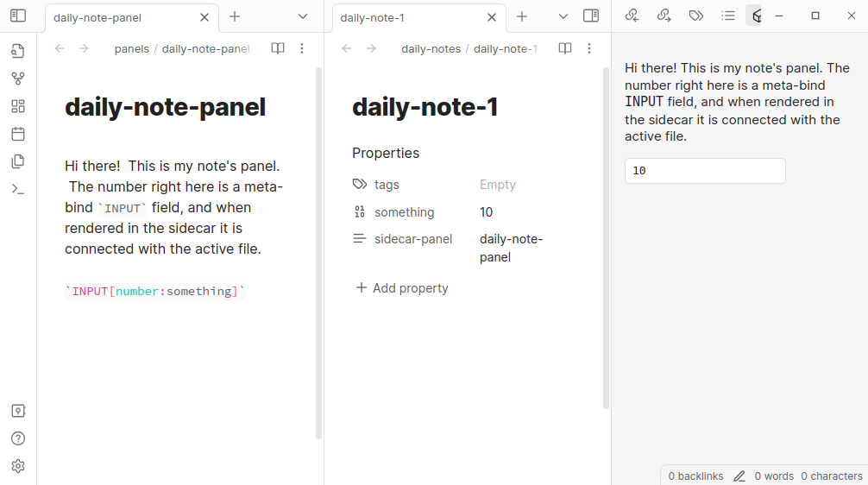Image resolution: width=868 pixels, height=485 pixels.
Task: Open outline tab in right sidebar
Action: 728,16
